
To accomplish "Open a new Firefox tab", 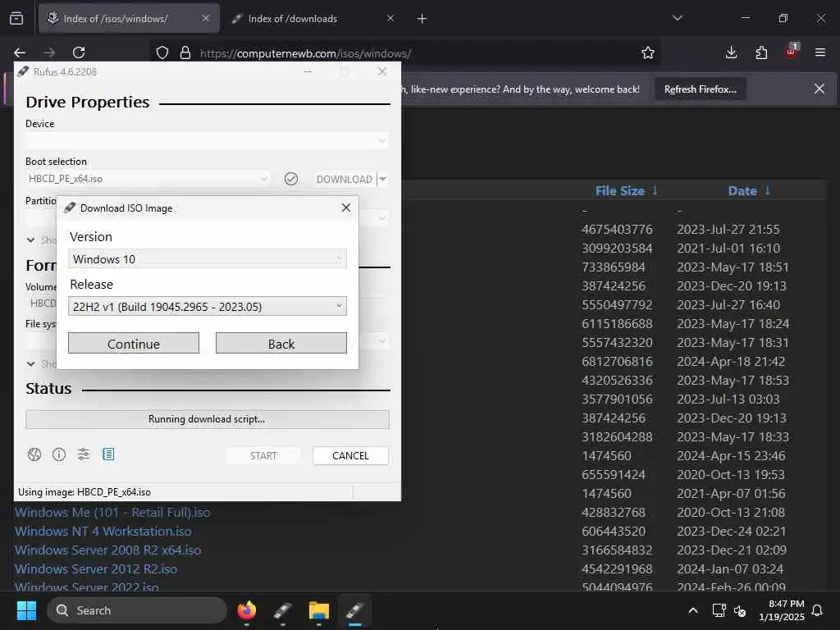I will [422, 19].
